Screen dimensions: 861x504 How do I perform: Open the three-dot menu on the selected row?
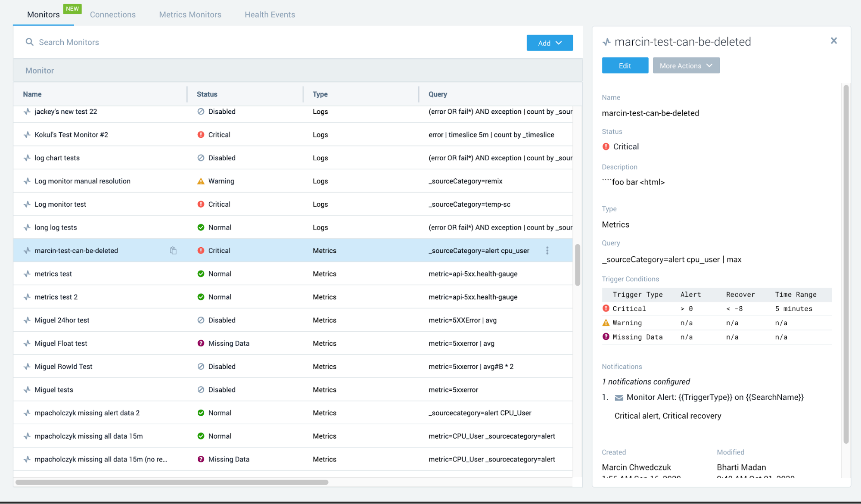(547, 251)
